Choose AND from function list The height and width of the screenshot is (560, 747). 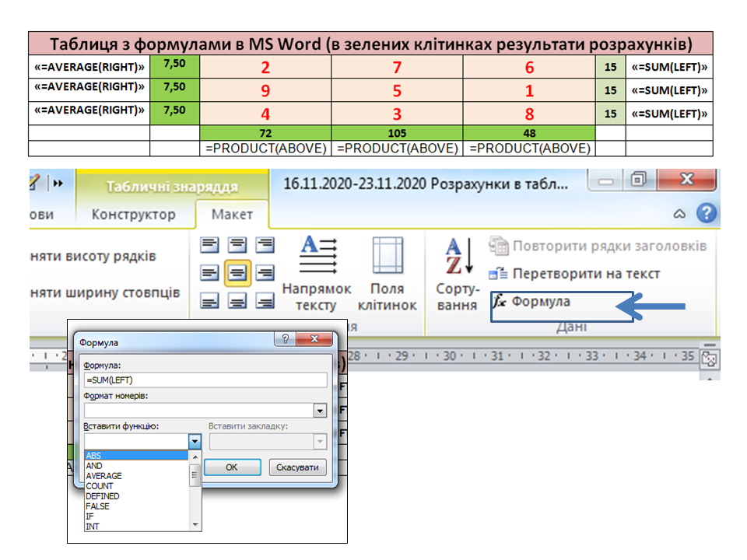coord(137,466)
